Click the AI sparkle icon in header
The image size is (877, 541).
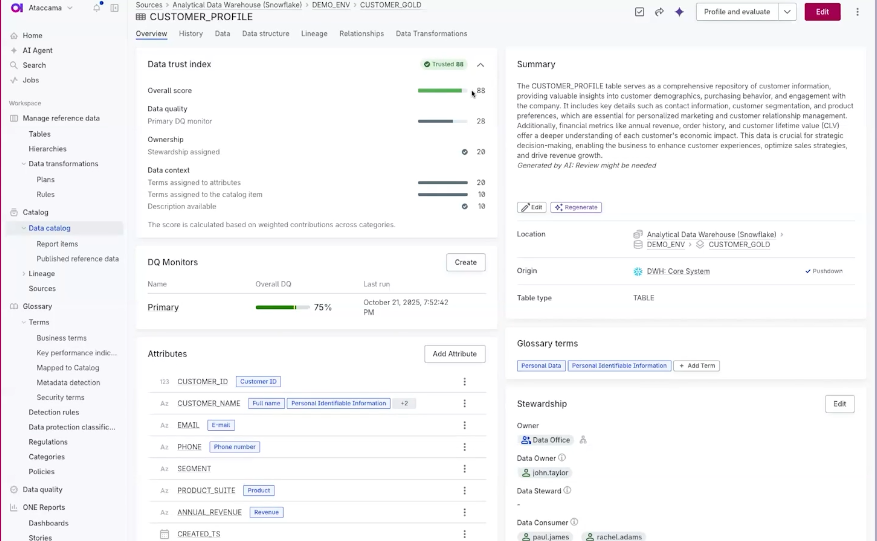[x=679, y=12]
